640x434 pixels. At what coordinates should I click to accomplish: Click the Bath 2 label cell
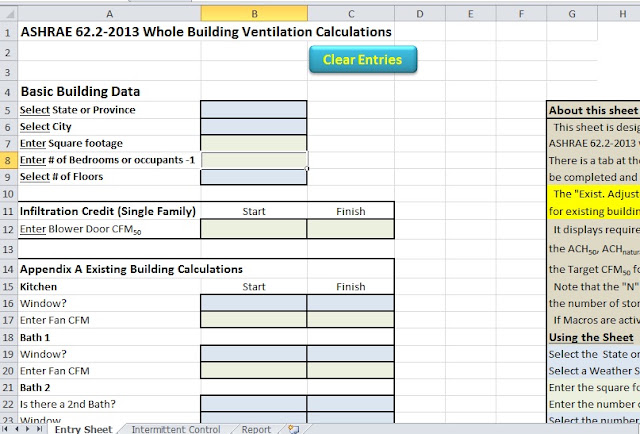[x=35, y=387]
